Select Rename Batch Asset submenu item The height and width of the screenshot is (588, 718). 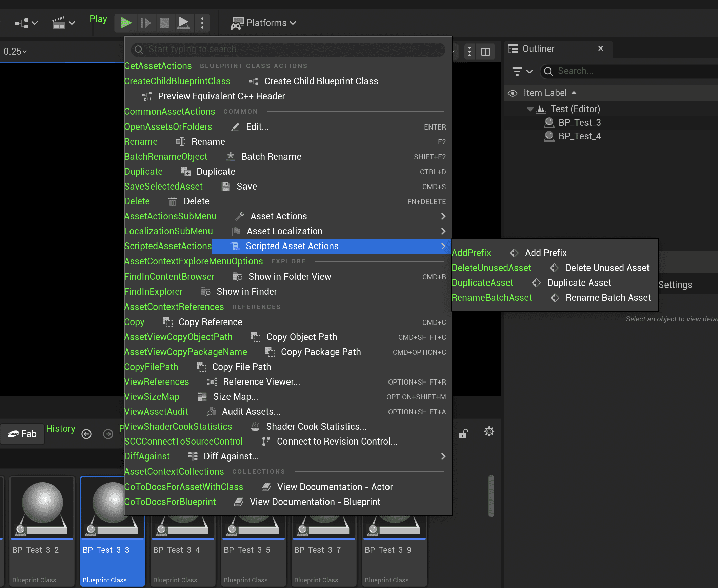point(608,298)
